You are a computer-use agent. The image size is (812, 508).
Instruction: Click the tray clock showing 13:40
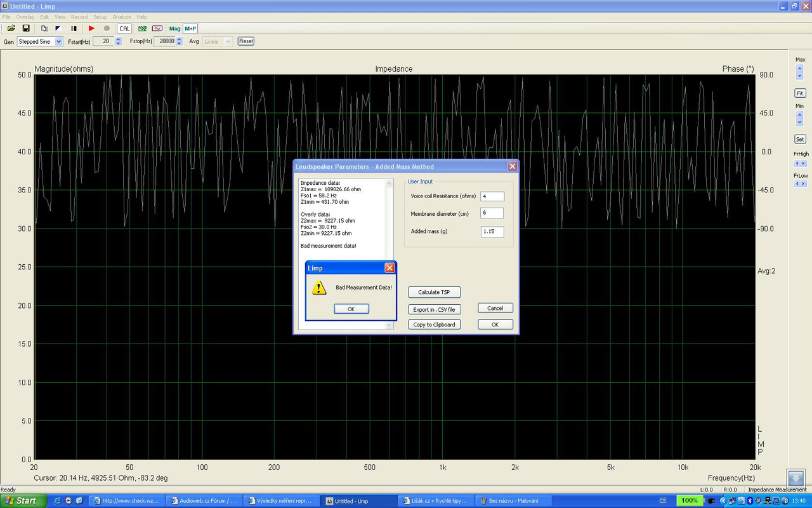[x=799, y=500]
